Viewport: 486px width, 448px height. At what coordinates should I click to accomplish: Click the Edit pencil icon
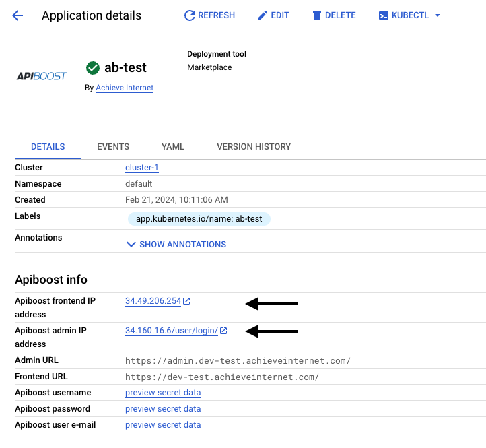(x=263, y=15)
